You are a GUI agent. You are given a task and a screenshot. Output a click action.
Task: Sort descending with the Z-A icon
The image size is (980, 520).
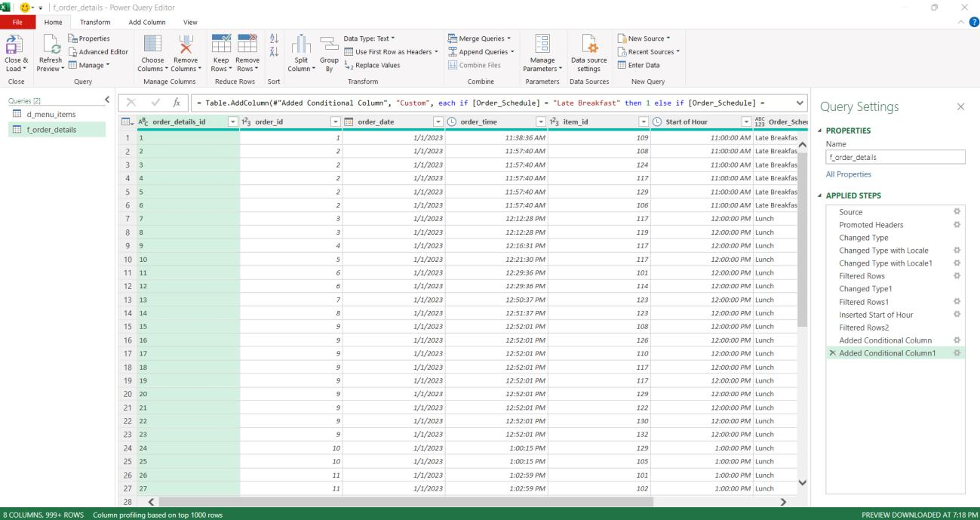click(272, 51)
